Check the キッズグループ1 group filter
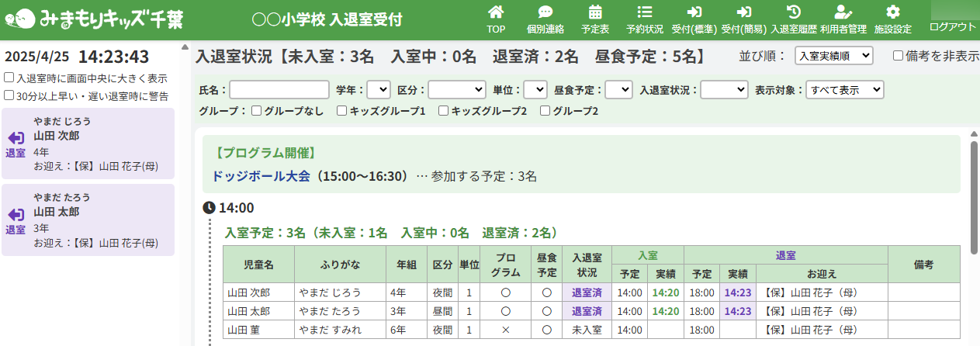This screenshot has width=980, height=346. 341,111
